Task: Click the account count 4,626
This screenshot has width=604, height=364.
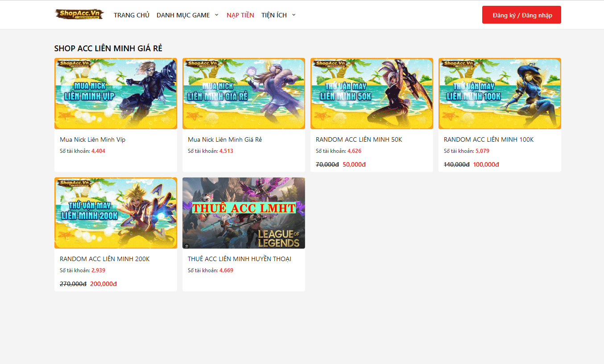Action: (354, 151)
